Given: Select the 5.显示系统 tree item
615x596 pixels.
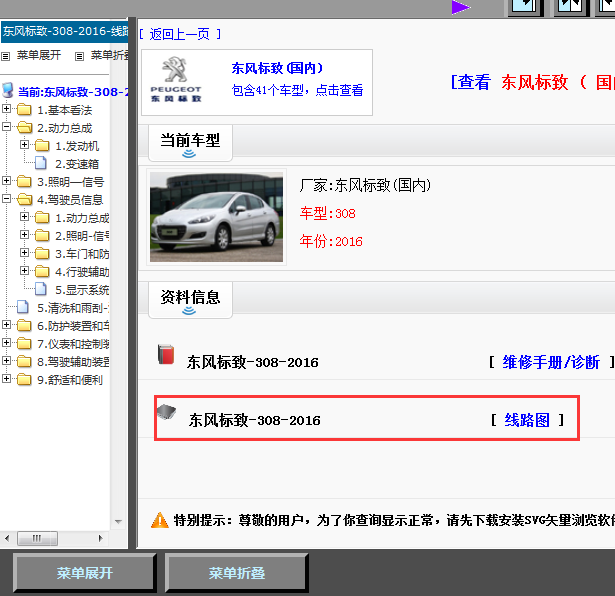Looking at the screenshot, I should [82, 290].
